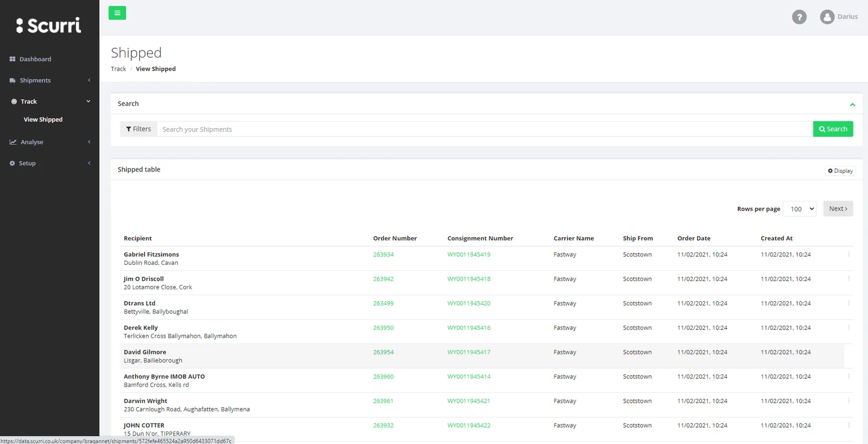Go to Dashboard in sidebar
The width and height of the screenshot is (868, 444).
(x=35, y=59)
